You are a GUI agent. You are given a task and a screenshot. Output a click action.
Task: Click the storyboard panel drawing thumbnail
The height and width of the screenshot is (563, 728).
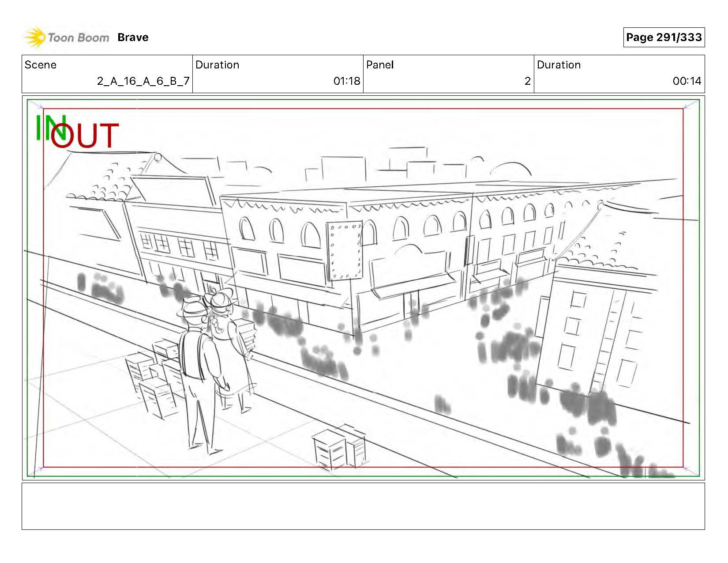coord(363,288)
